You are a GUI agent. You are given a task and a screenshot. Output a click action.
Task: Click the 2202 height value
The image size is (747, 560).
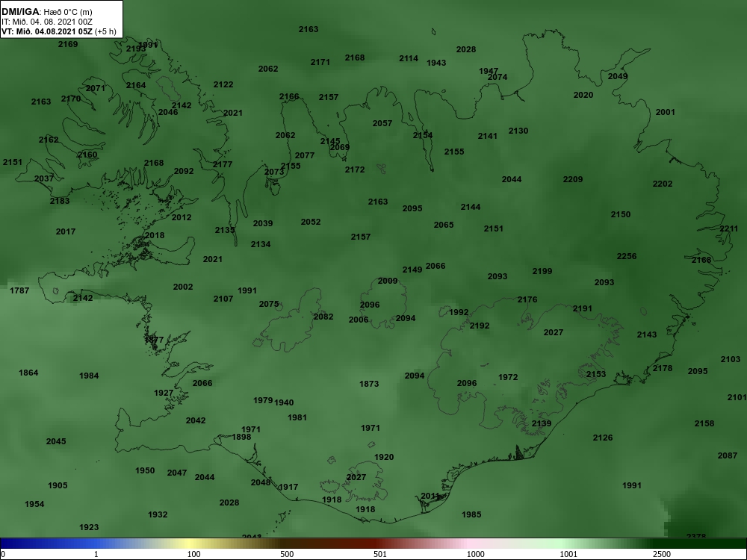pyautogui.click(x=663, y=184)
